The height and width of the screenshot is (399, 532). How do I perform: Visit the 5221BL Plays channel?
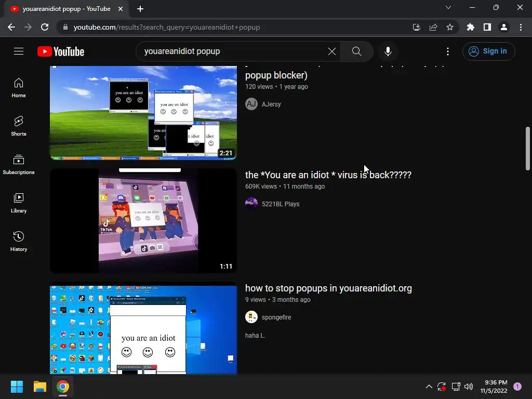[x=281, y=204]
